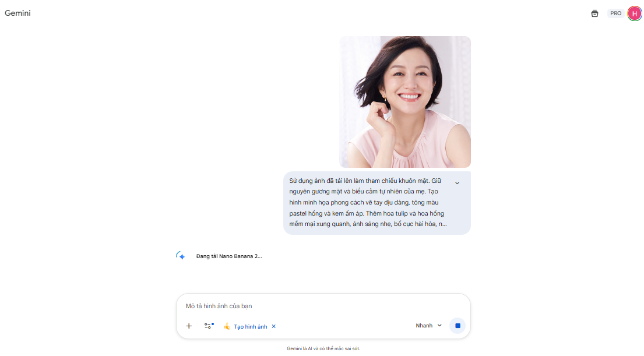The width and height of the screenshot is (644, 356).
Task: Click 'Đang tải Nano Banana 2...' status text
Action: (x=229, y=256)
